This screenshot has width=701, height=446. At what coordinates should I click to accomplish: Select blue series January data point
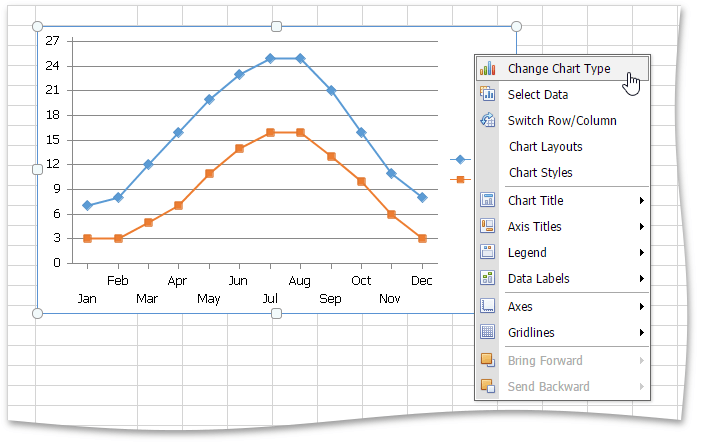[x=88, y=206]
